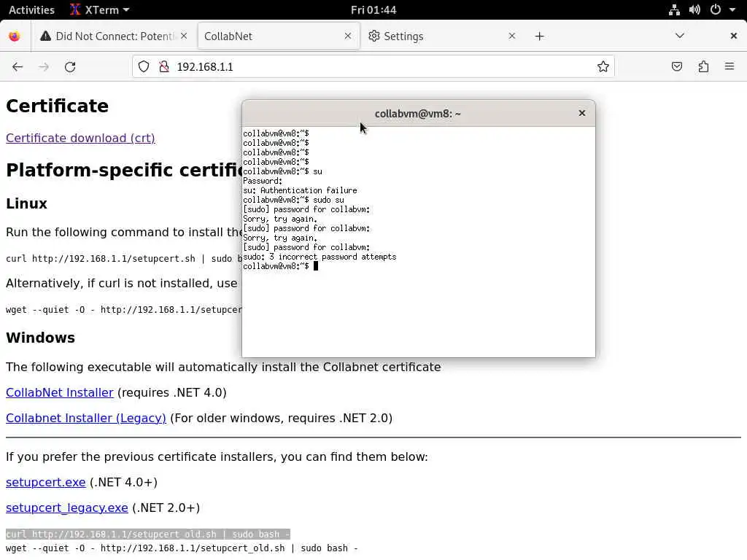Viewport: 747px width, 560px height.
Task: Open the Activities overview
Action: (31, 9)
